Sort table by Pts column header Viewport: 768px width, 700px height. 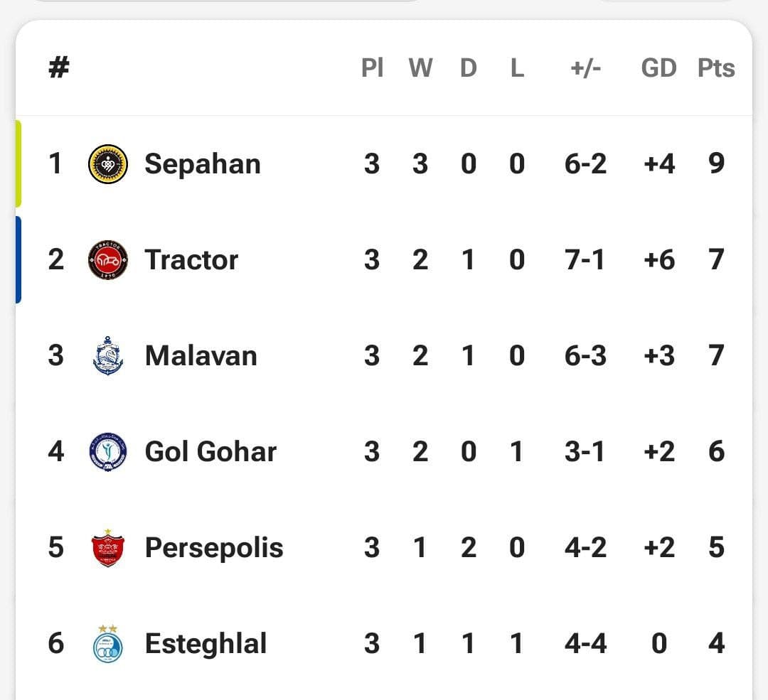click(x=716, y=68)
